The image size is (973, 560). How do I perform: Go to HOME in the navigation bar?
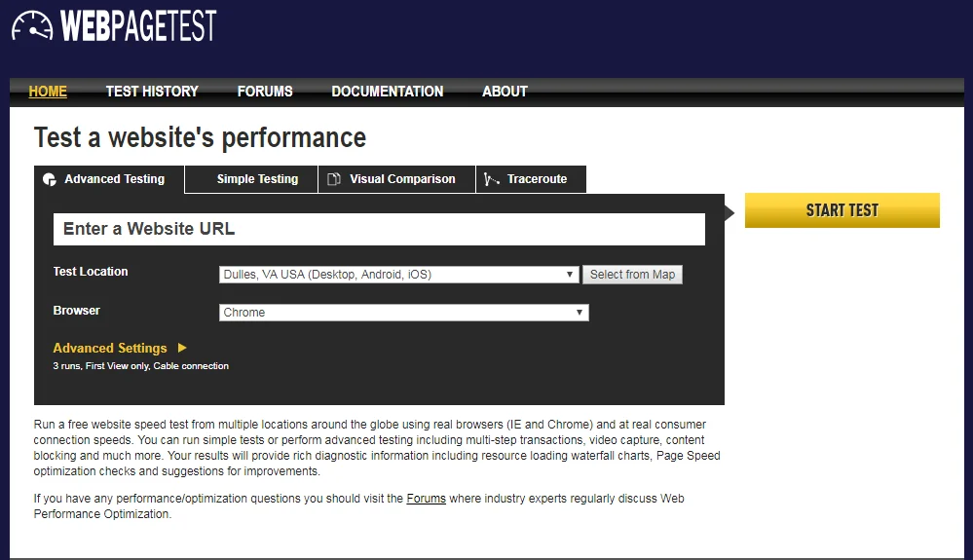pyautogui.click(x=48, y=92)
